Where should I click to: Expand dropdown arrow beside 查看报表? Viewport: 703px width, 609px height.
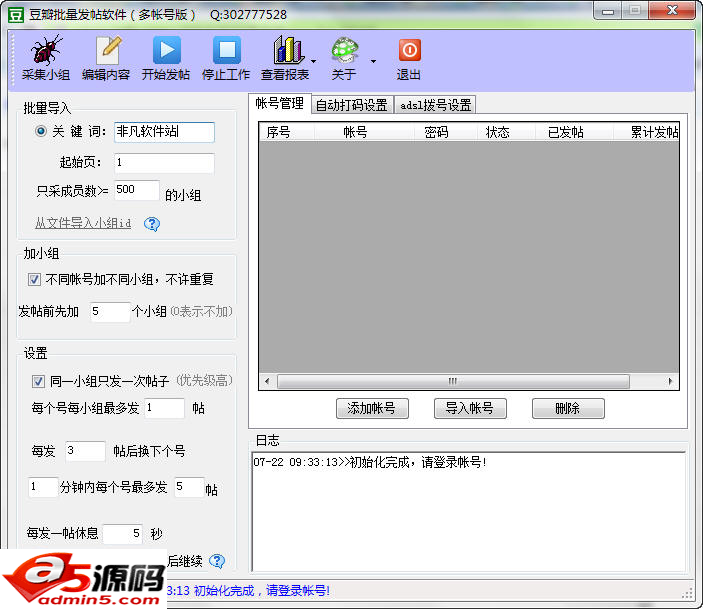click(x=313, y=61)
